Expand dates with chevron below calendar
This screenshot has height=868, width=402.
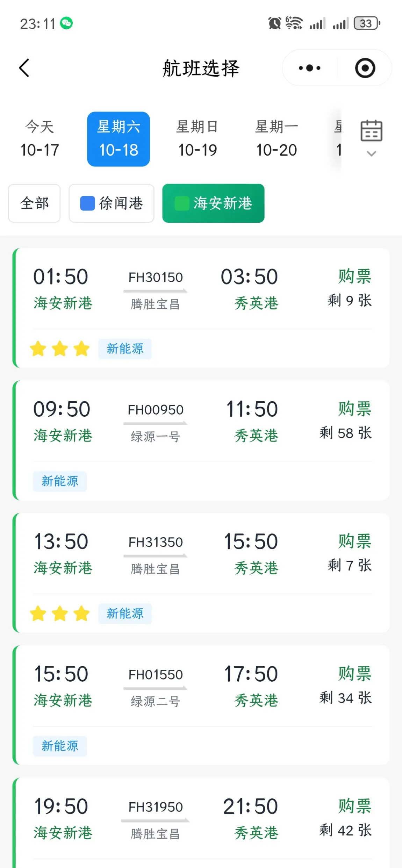pos(371,153)
